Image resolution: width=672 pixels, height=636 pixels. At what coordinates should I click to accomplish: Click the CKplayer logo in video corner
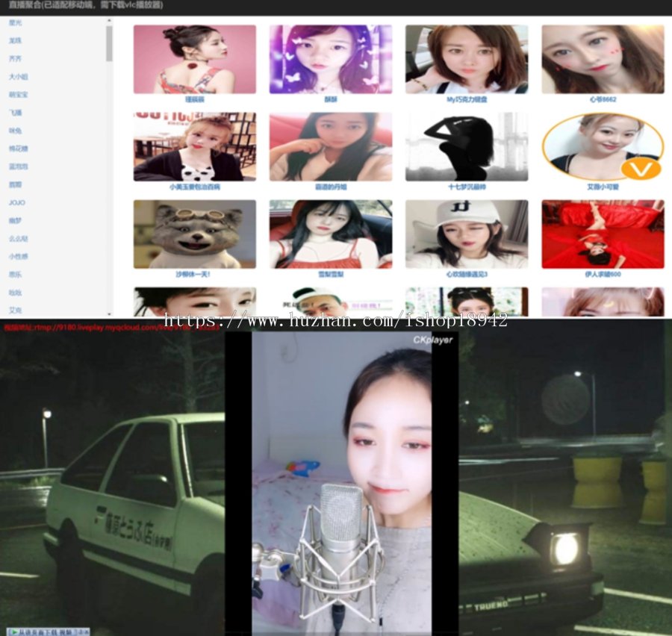tap(433, 340)
